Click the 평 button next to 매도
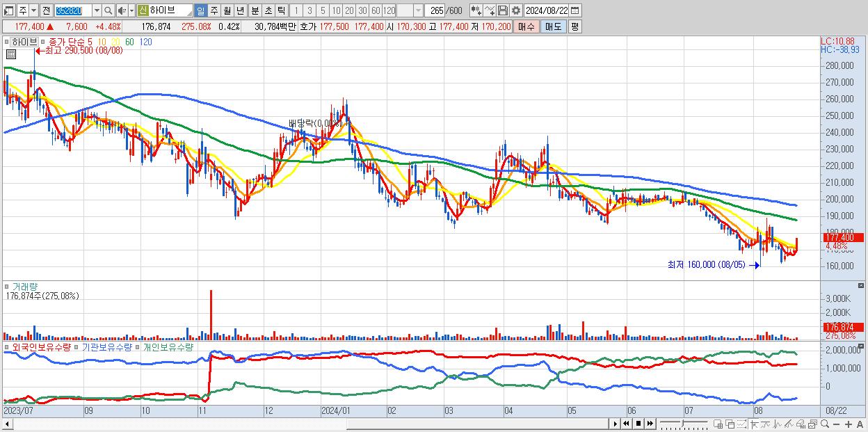The image size is (868, 432). point(574,26)
